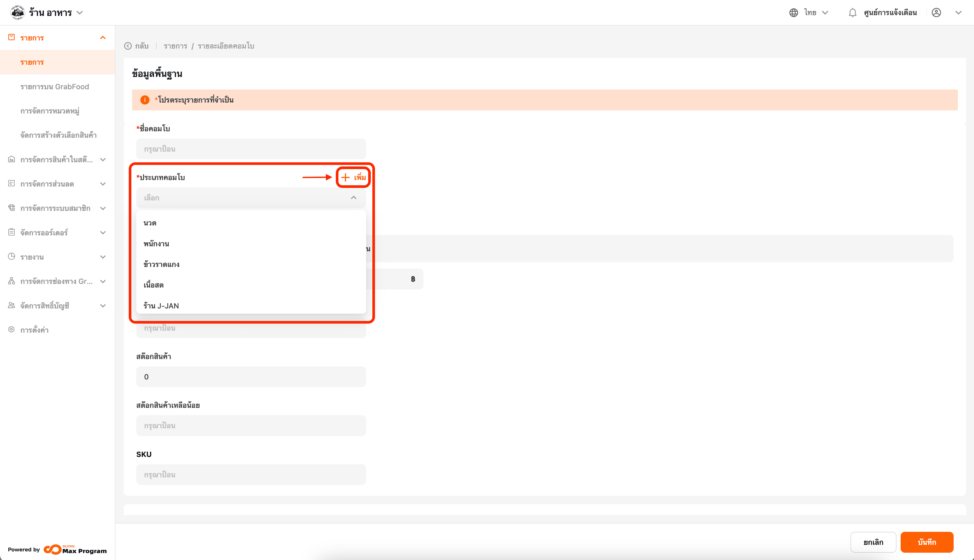974x560 pixels.
Task: Click the รายงาน report clock icon
Action: pos(11,257)
